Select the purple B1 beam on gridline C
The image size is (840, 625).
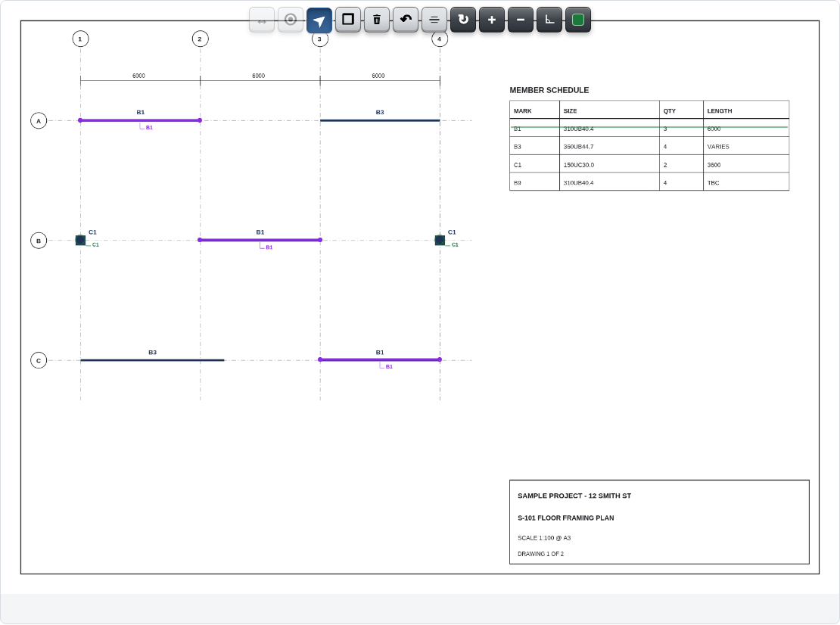click(380, 360)
